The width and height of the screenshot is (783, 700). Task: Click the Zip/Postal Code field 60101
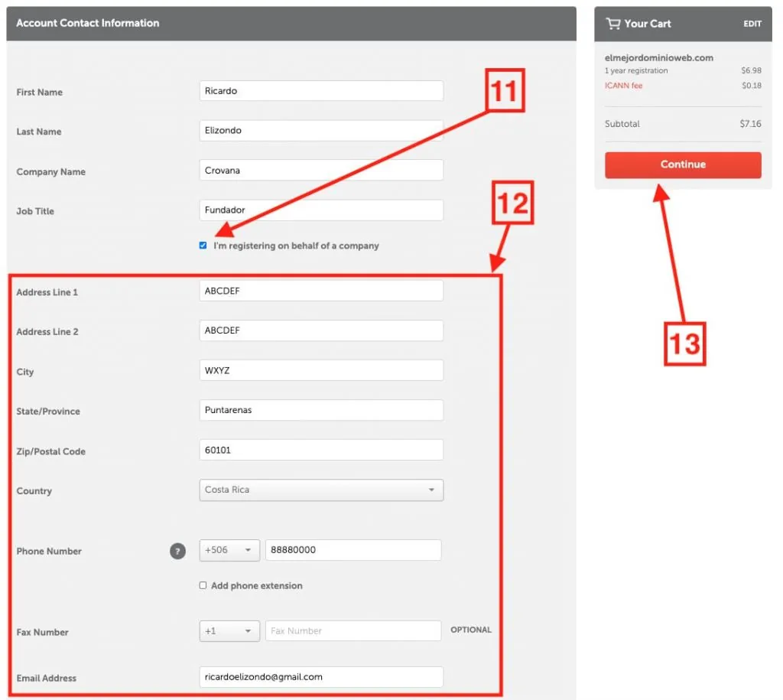coord(321,450)
